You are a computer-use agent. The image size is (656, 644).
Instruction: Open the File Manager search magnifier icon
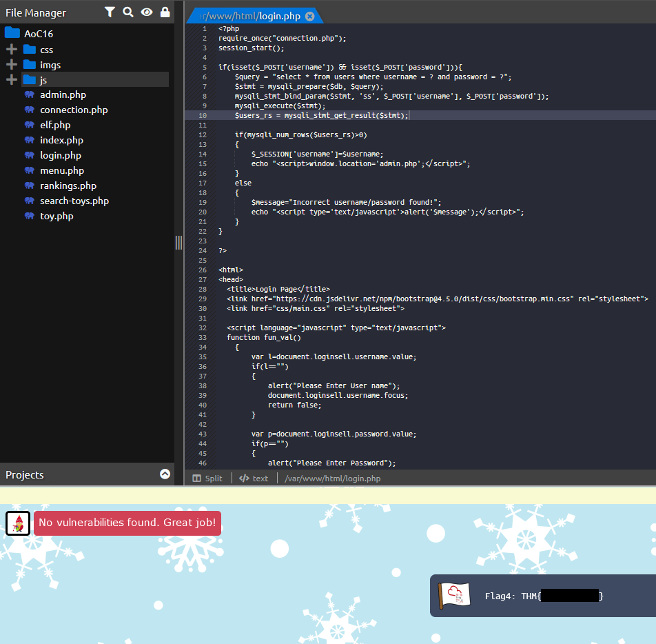click(x=128, y=12)
